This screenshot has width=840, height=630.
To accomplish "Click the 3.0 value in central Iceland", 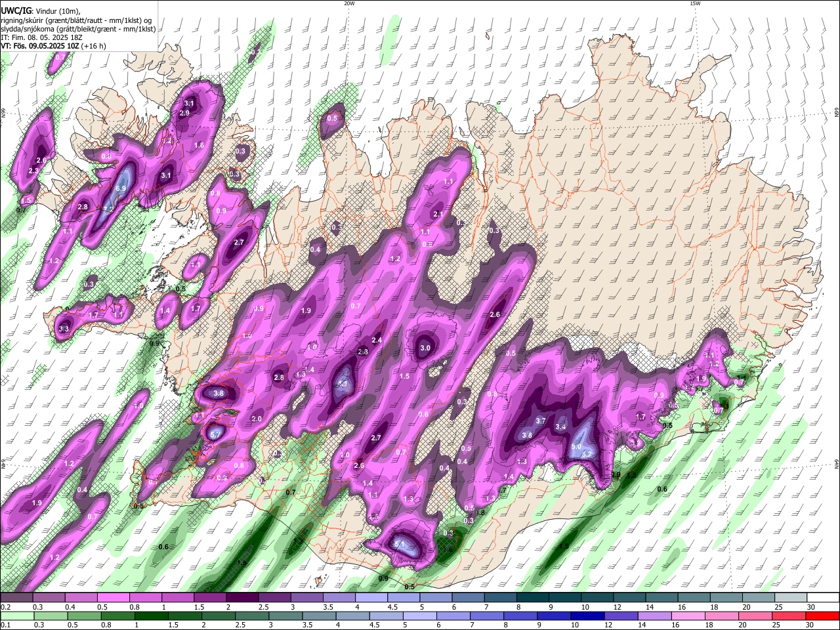I will click(x=425, y=348).
